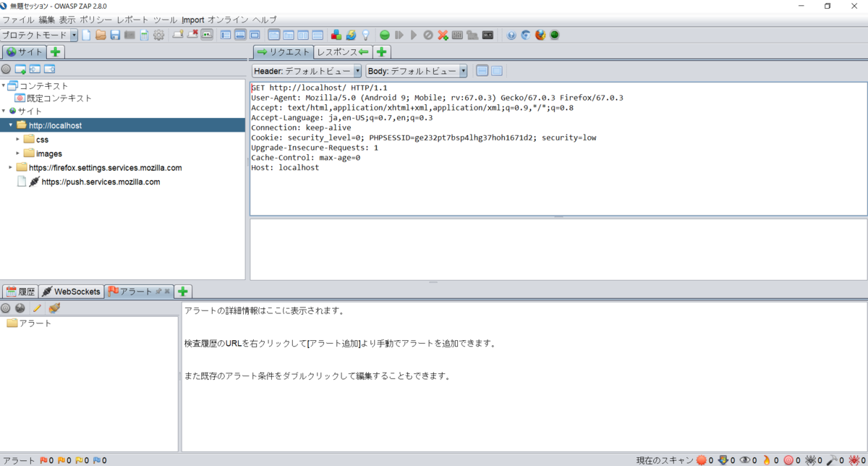The image size is (868, 466).
Task: Add a tab next to アラート with green plus
Action: [183, 292]
